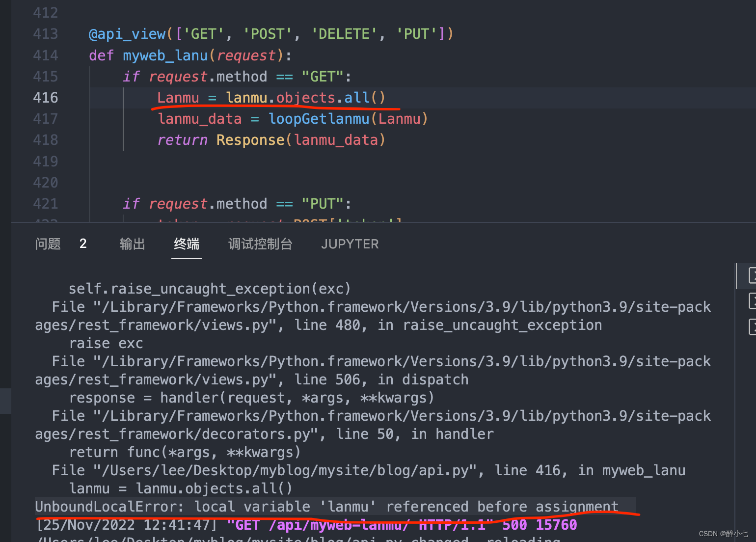Place cursor on the @api_view decorator
Viewport: 756px width, 542px height.
pyautogui.click(x=127, y=34)
